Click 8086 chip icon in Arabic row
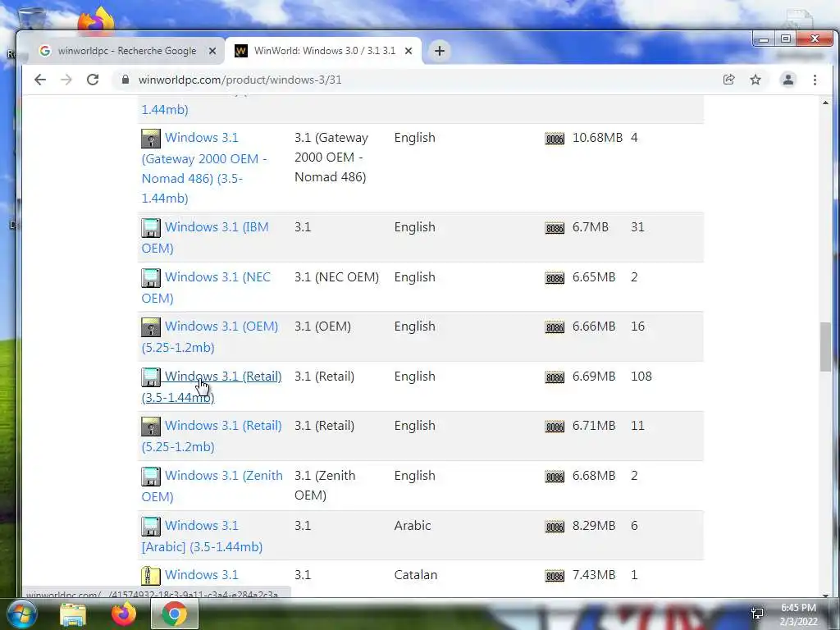The height and width of the screenshot is (630, 840). coord(555,527)
